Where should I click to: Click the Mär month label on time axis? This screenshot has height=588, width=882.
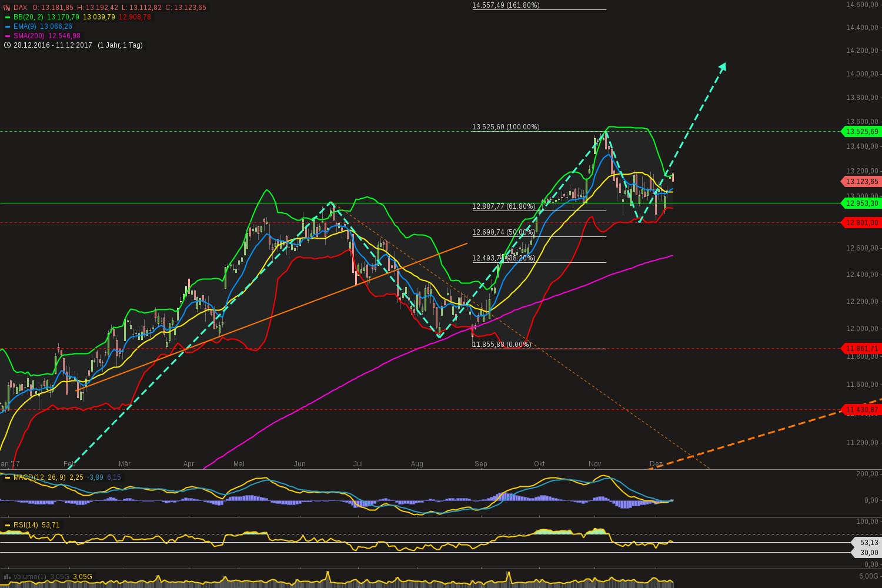[x=125, y=464]
